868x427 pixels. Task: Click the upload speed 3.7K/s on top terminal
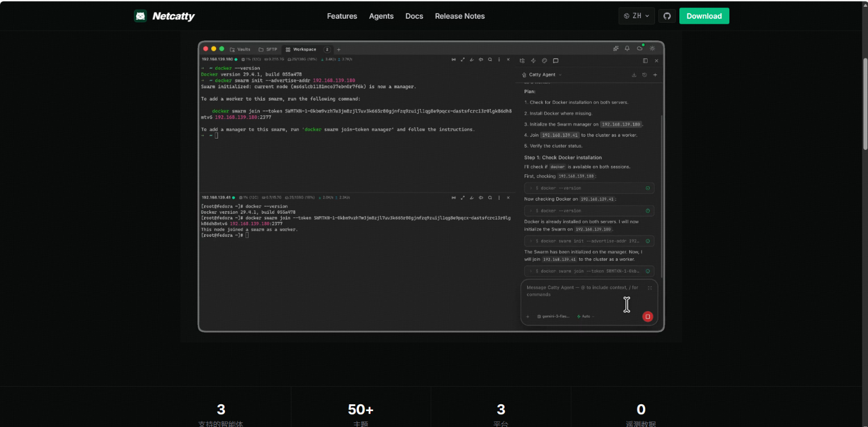[346, 60]
